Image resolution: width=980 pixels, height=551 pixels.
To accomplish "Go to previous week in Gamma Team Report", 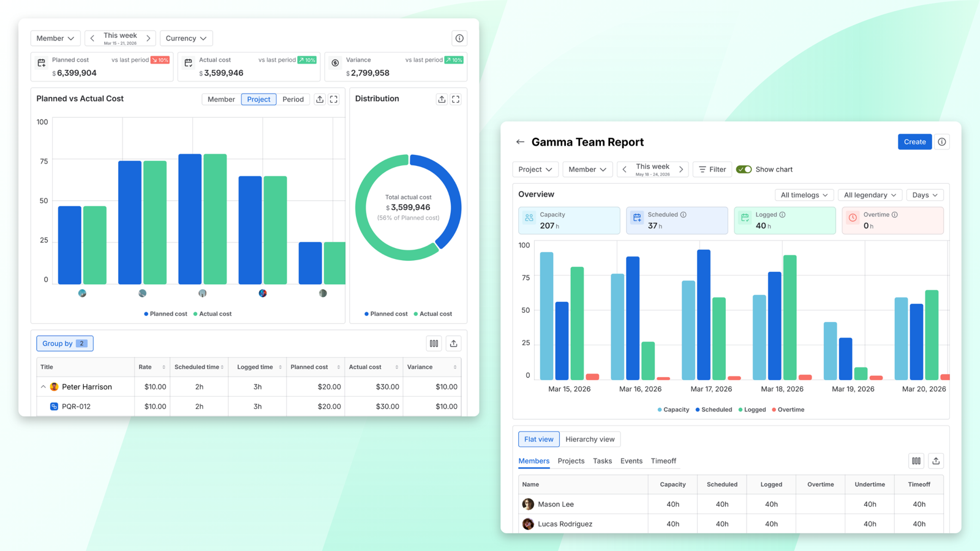I will 624,170.
